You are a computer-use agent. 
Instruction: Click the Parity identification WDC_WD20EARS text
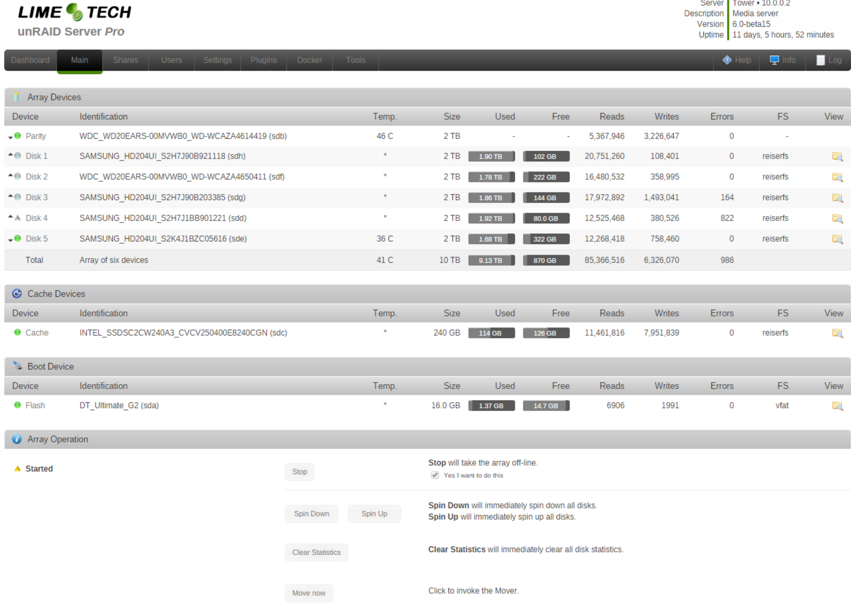(183, 136)
